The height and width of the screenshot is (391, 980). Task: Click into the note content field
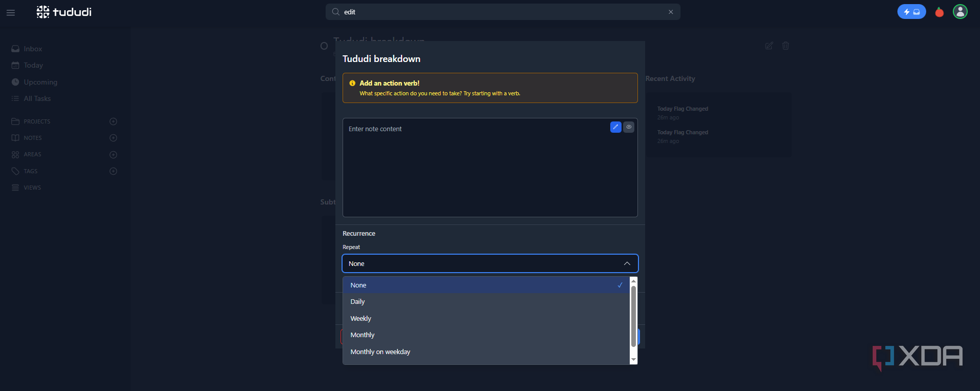490,168
